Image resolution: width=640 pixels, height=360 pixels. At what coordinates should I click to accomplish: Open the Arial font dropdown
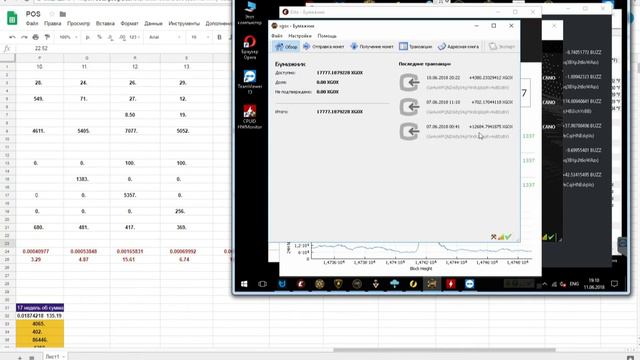pyautogui.click(x=164, y=37)
